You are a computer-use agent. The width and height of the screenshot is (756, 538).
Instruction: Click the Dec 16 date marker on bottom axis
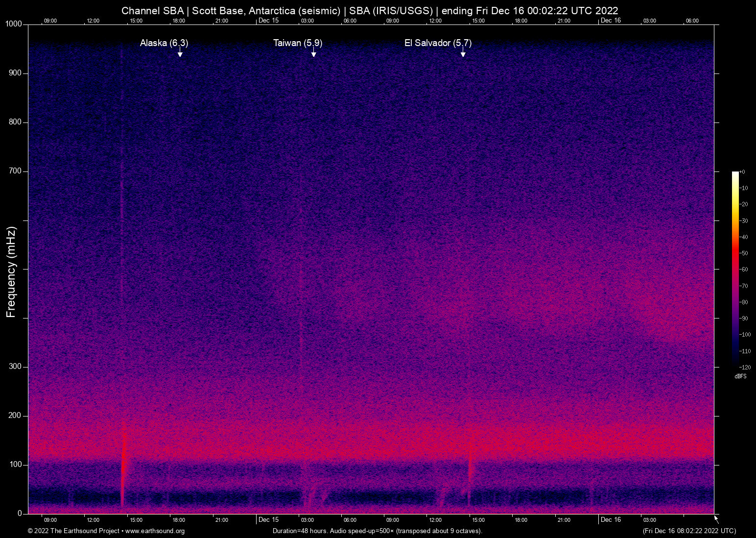click(x=611, y=519)
